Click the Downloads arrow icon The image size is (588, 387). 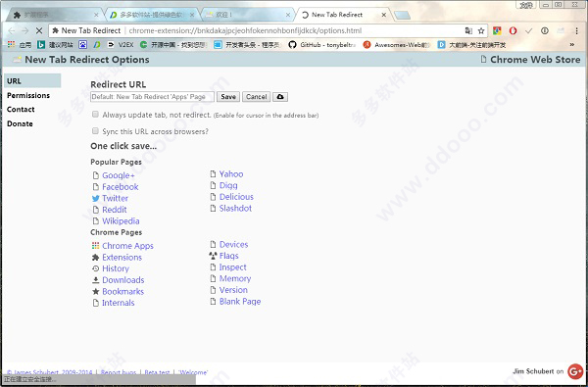(96, 280)
